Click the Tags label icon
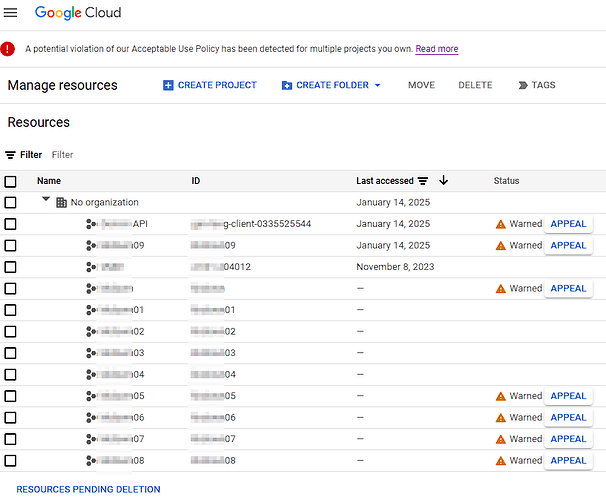The width and height of the screenshot is (606, 500). tap(523, 85)
